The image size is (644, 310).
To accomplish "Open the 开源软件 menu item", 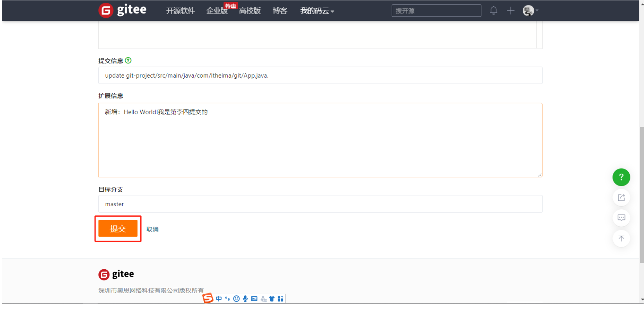I will click(x=180, y=11).
